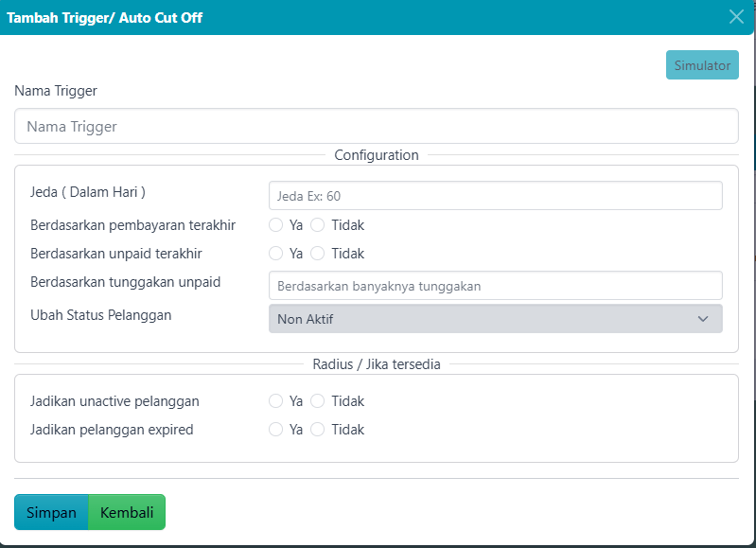Click the Jeda days input field
The height and width of the screenshot is (548, 756).
tap(495, 196)
